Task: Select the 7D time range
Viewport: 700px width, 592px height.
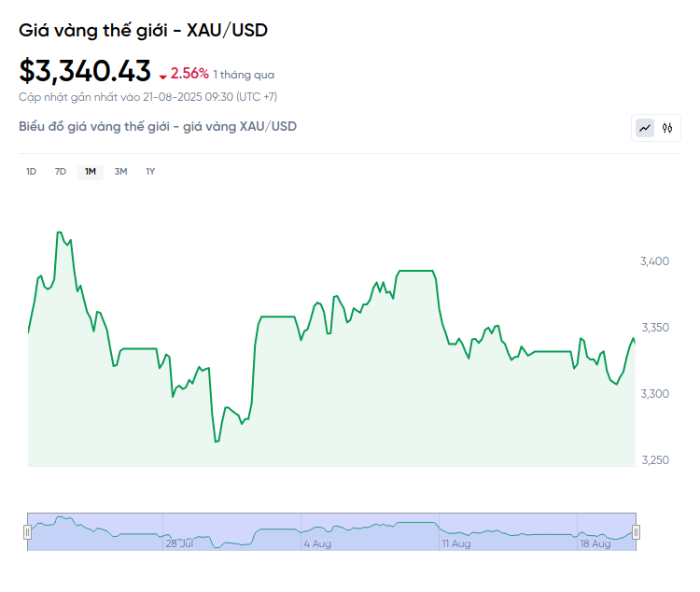Action: point(61,172)
